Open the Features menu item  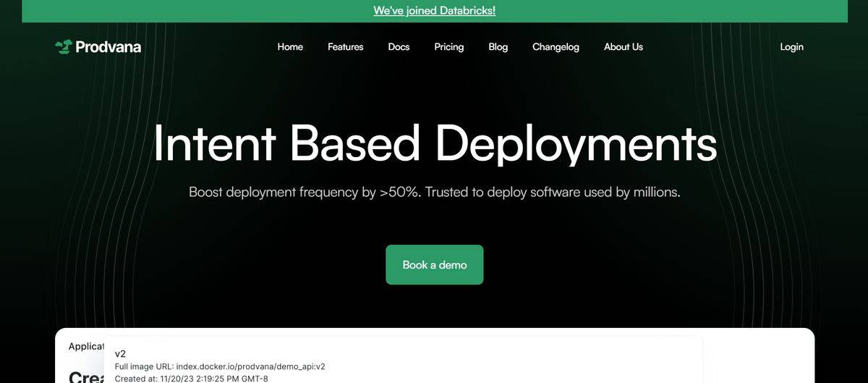345,47
